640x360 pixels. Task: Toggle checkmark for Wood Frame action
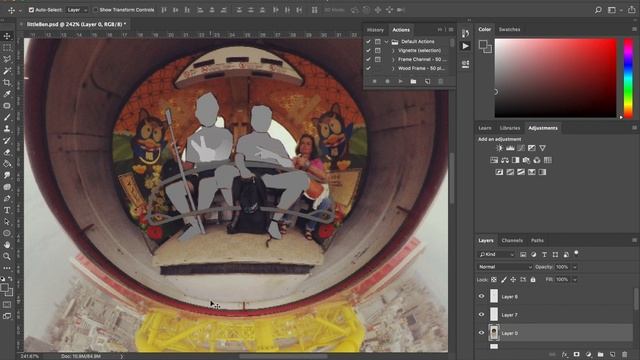[369, 69]
